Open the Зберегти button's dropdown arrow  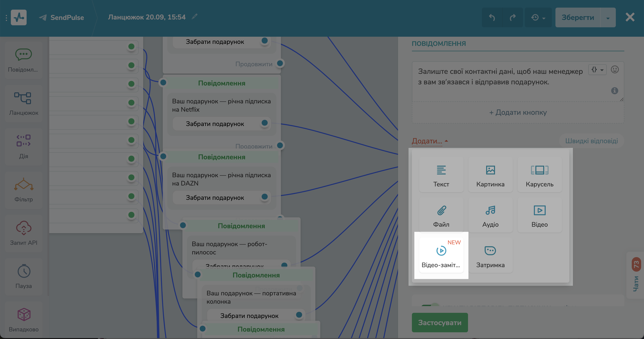(608, 17)
